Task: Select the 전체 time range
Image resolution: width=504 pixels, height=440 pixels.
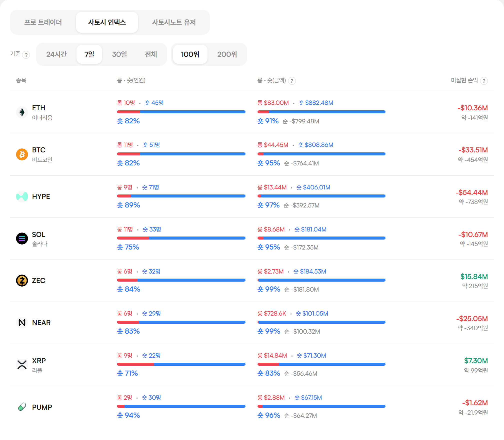Action: click(151, 54)
